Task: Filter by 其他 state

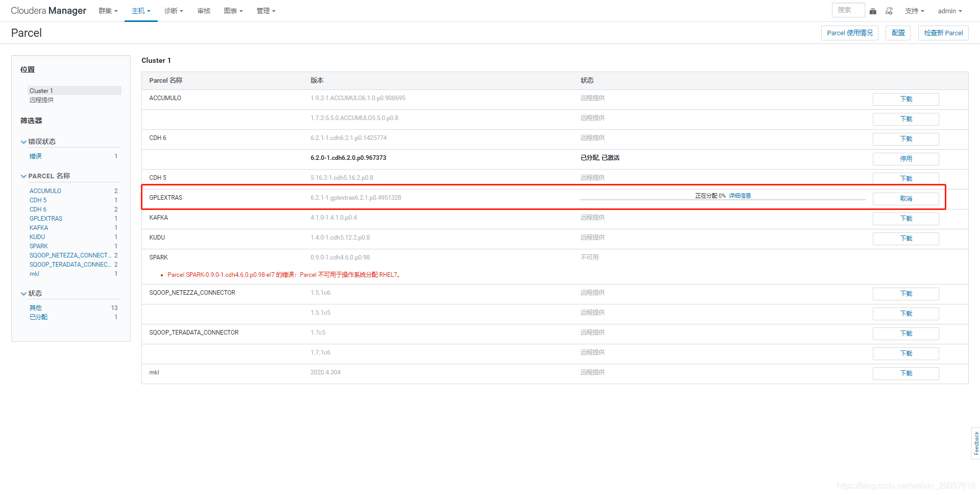Action: pyautogui.click(x=36, y=308)
